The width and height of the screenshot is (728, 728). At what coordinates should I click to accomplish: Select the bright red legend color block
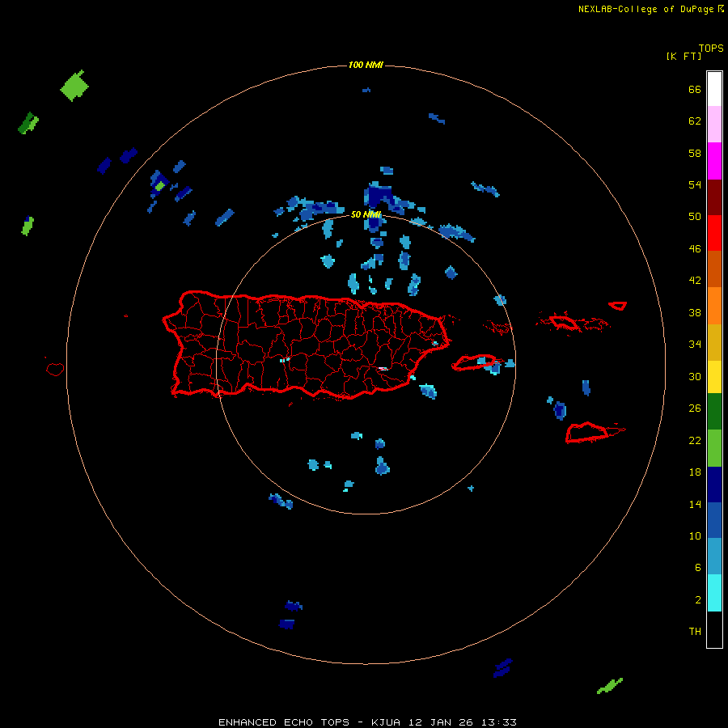714,233
